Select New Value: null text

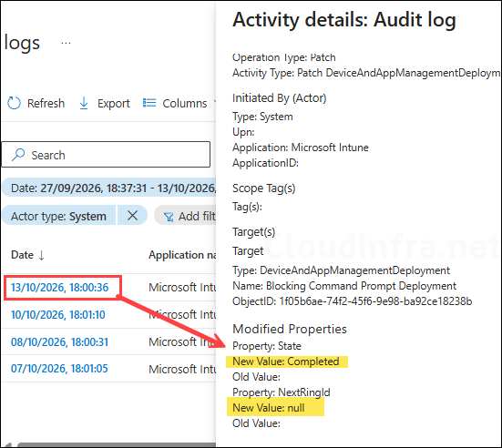[x=269, y=408]
